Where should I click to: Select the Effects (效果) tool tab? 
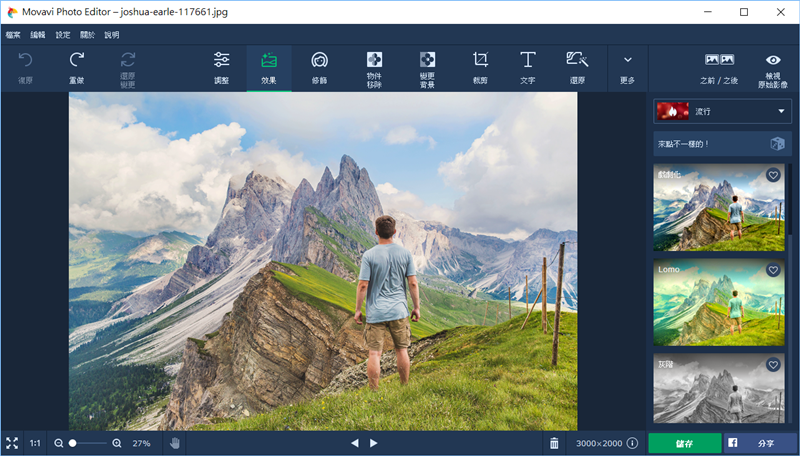269,68
